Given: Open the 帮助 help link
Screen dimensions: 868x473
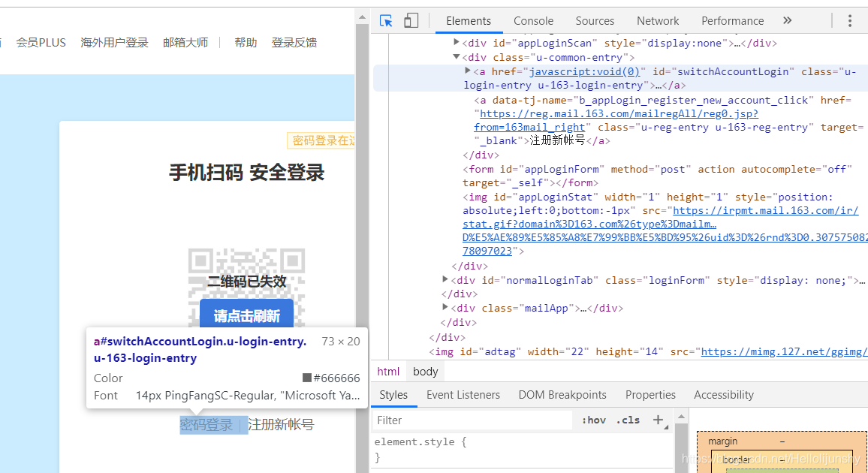Looking at the screenshot, I should [246, 43].
